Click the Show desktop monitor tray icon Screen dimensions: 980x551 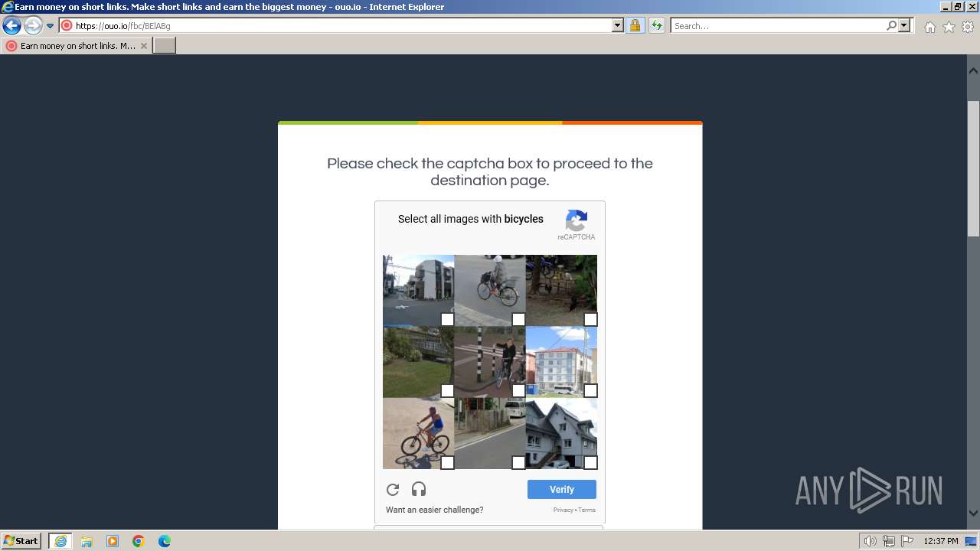point(971,541)
